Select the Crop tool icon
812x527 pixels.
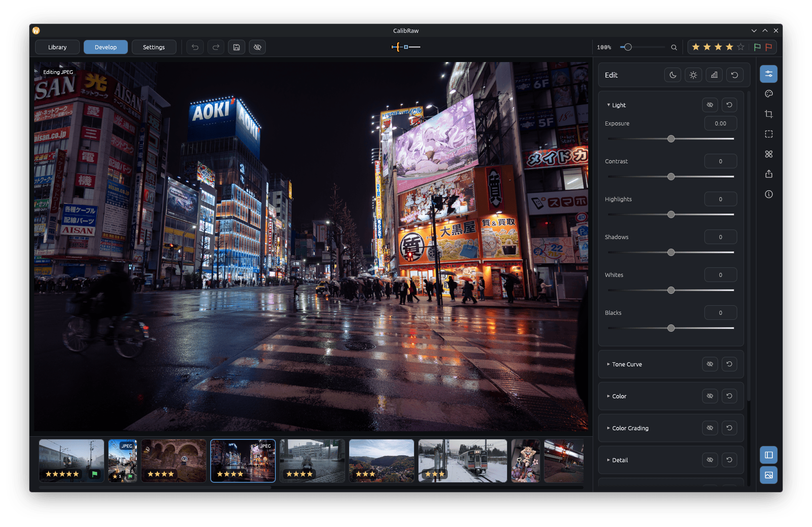769,114
